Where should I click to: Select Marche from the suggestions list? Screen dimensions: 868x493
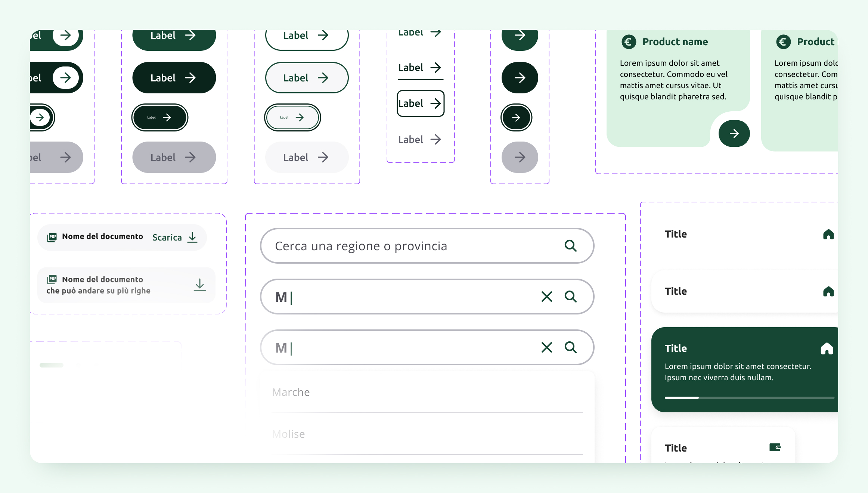click(427, 392)
